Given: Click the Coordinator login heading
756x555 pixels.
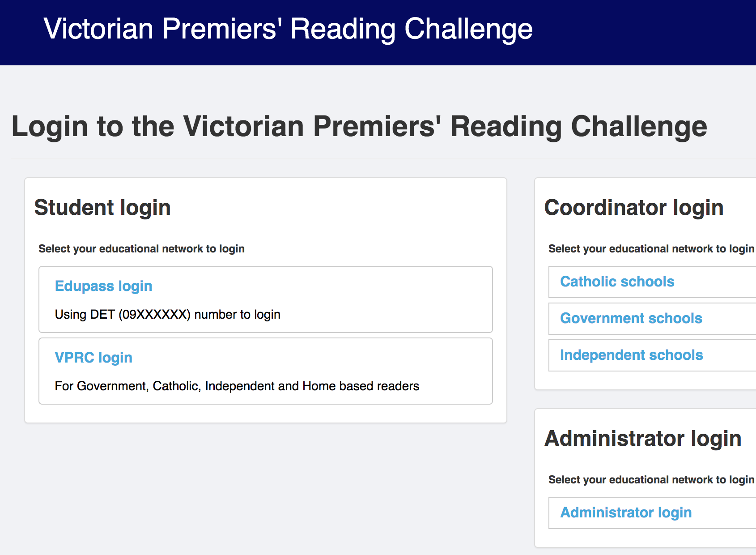Looking at the screenshot, I should tap(633, 208).
